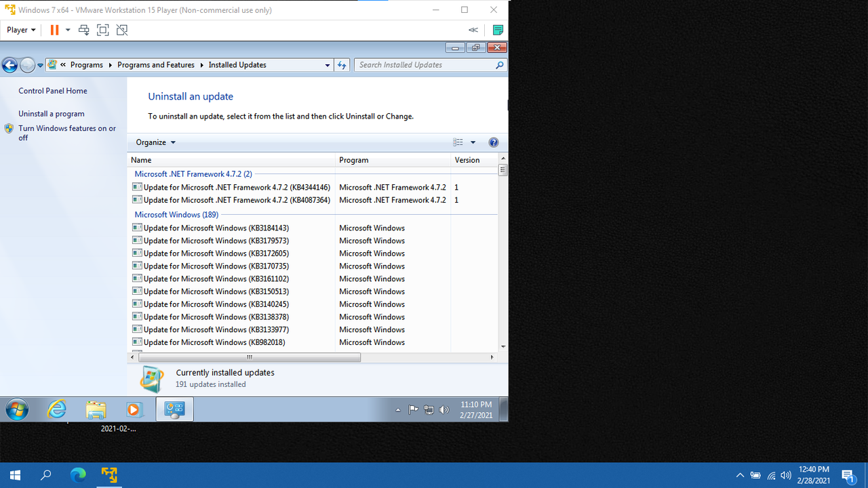Click the change view icon button

(x=458, y=142)
